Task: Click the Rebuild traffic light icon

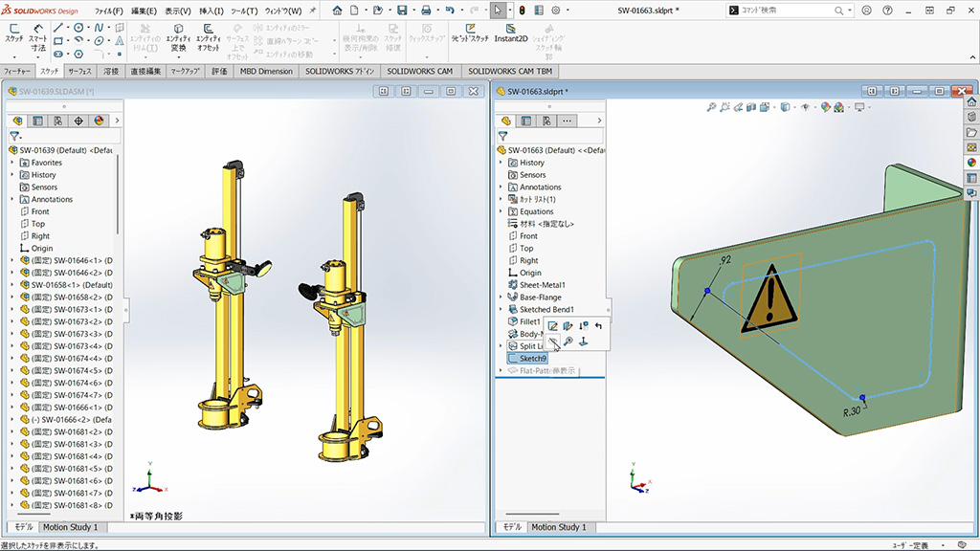Action: click(x=522, y=11)
